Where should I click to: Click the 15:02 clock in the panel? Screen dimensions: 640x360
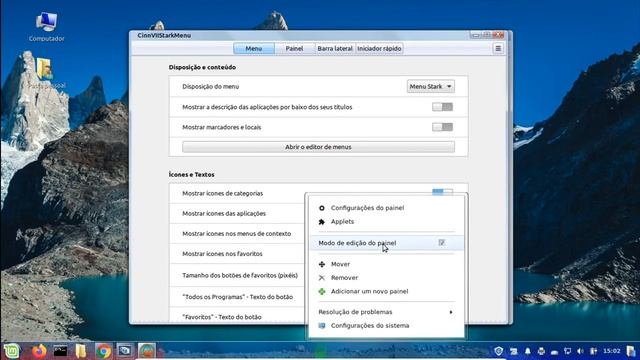point(611,351)
